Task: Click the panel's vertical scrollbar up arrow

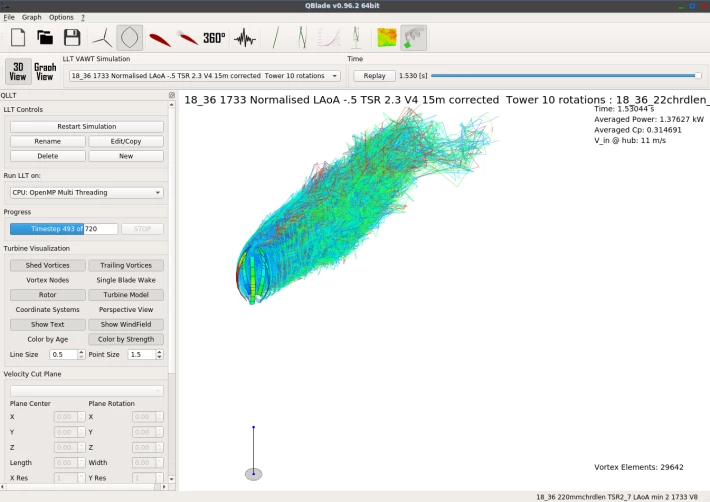Action: (172, 105)
